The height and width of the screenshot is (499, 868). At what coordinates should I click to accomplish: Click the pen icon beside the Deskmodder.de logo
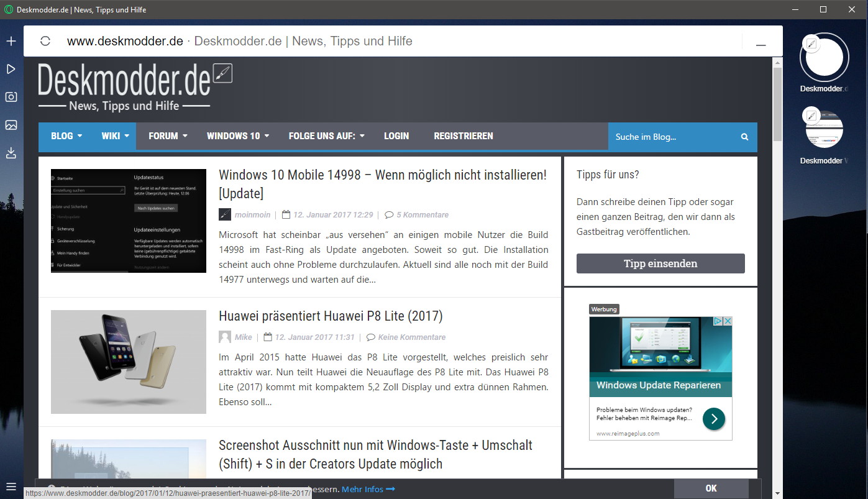click(222, 73)
